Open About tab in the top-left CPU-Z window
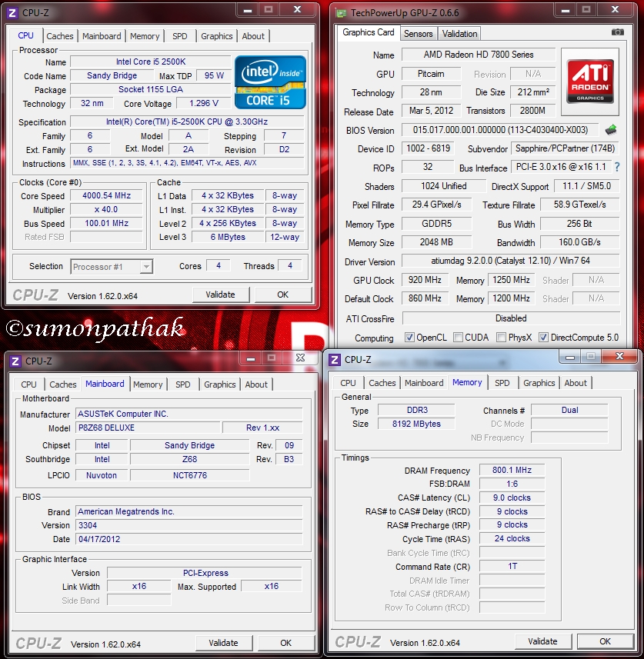The height and width of the screenshot is (659, 644). (253, 36)
